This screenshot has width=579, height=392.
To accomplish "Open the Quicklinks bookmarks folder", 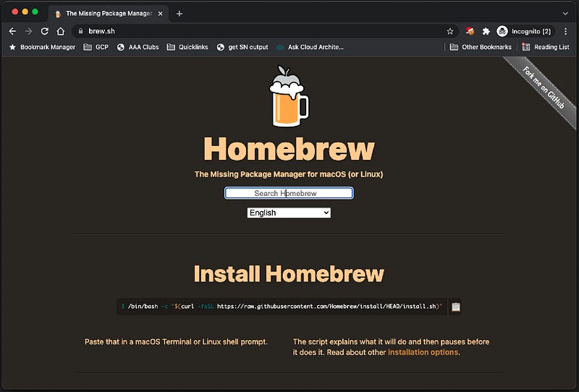I will [187, 47].
